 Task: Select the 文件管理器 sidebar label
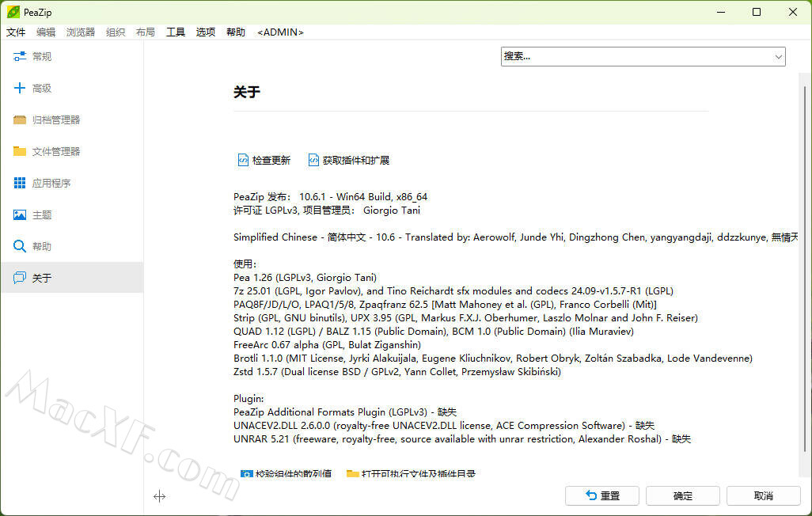click(x=56, y=151)
